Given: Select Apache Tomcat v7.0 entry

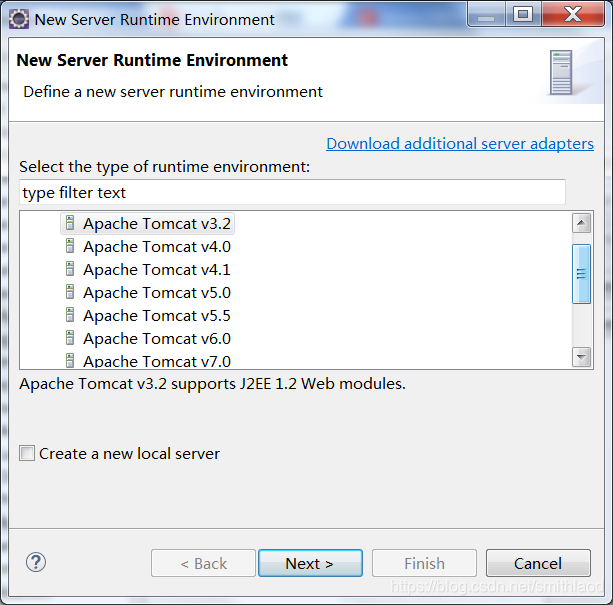Looking at the screenshot, I should pos(157,361).
